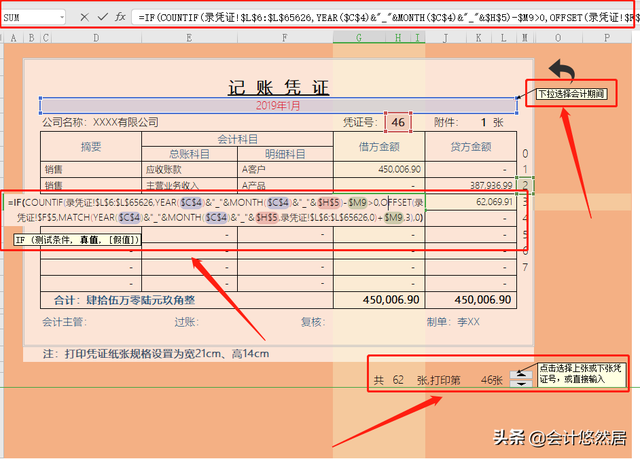Image resolution: width=640 pixels, height=459 pixels.
Task: Click the 下拉选择会计期间 comment box
Action: (571, 94)
